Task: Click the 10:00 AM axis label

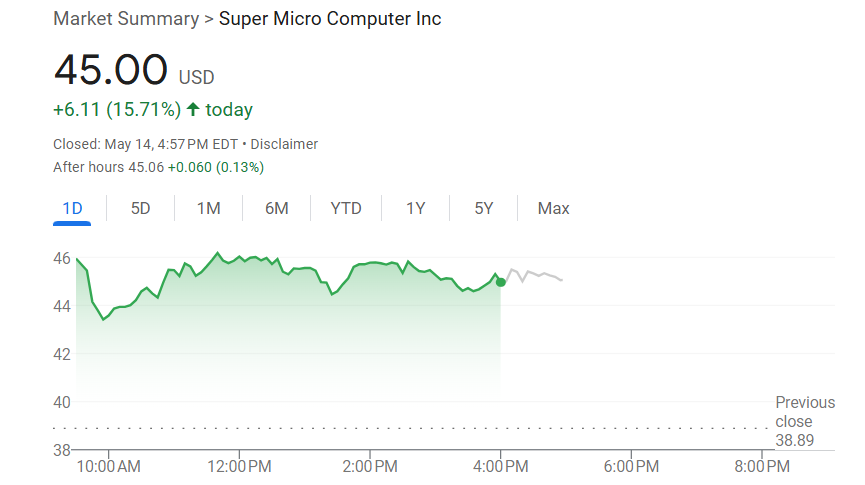Action: tap(109, 467)
